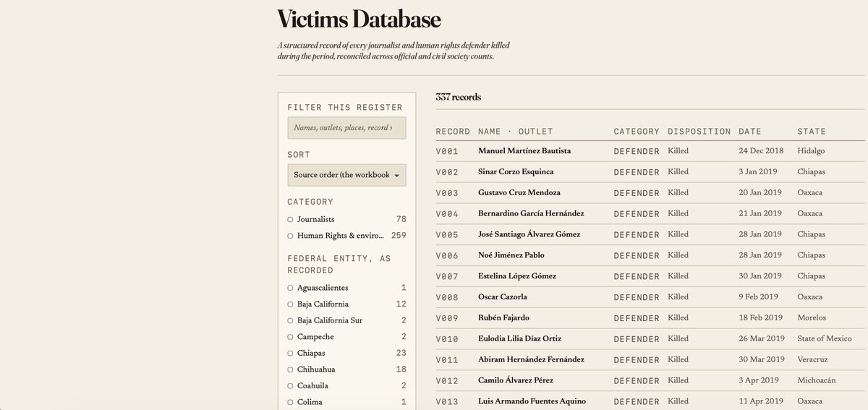868x410 pixels.
Task: Click record ID V010
Action: tap(447, 339)
